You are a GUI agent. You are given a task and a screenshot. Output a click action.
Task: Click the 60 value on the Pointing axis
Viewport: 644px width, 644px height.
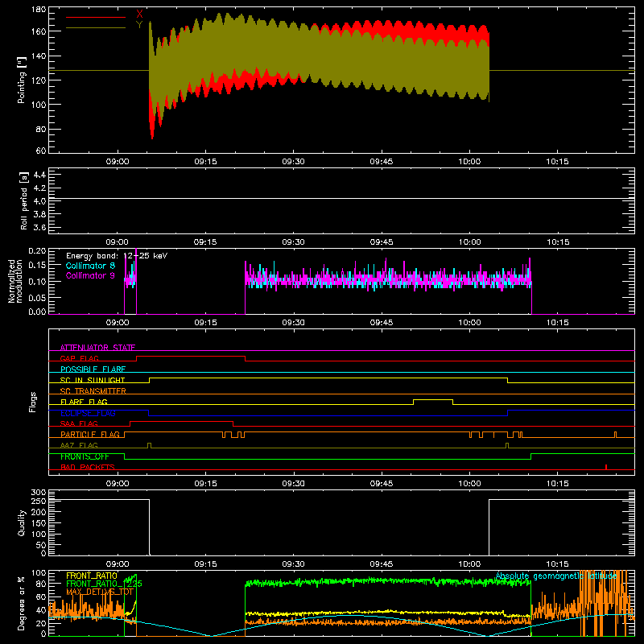[x=41, y=151]
